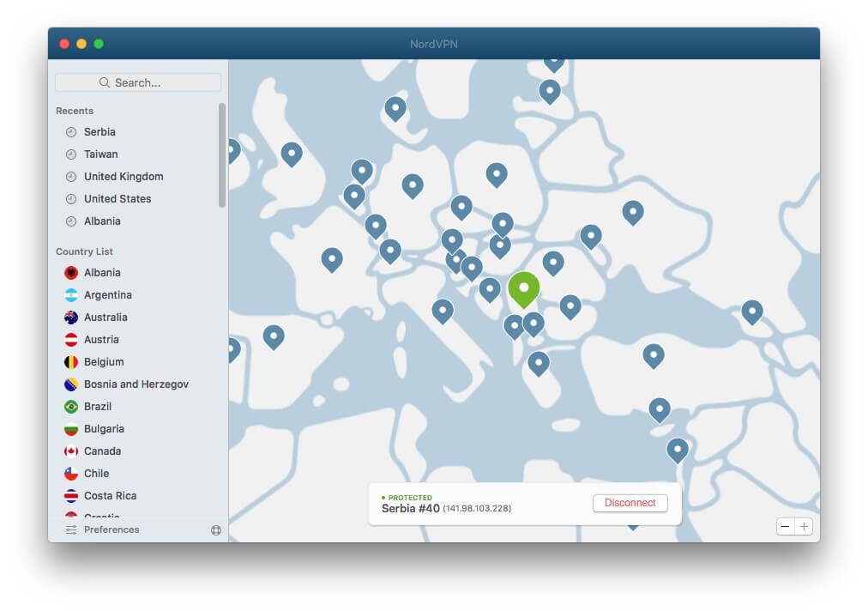
Task: Connect to Australia from Country List
Action: click(105, 318)
